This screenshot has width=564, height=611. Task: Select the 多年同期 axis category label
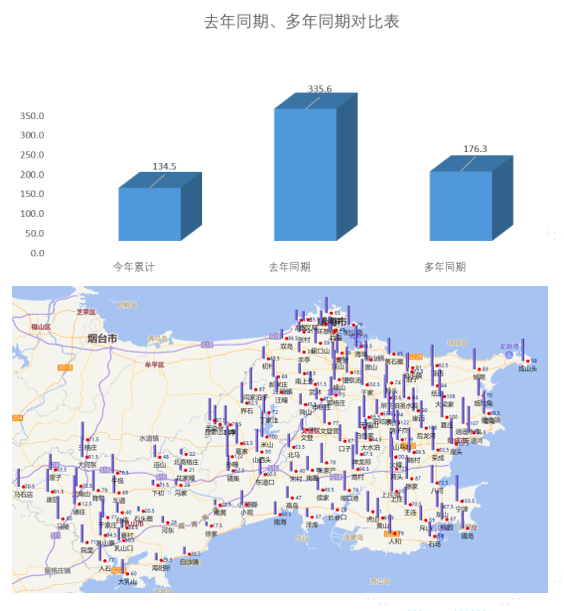click(x=445, y=267)
